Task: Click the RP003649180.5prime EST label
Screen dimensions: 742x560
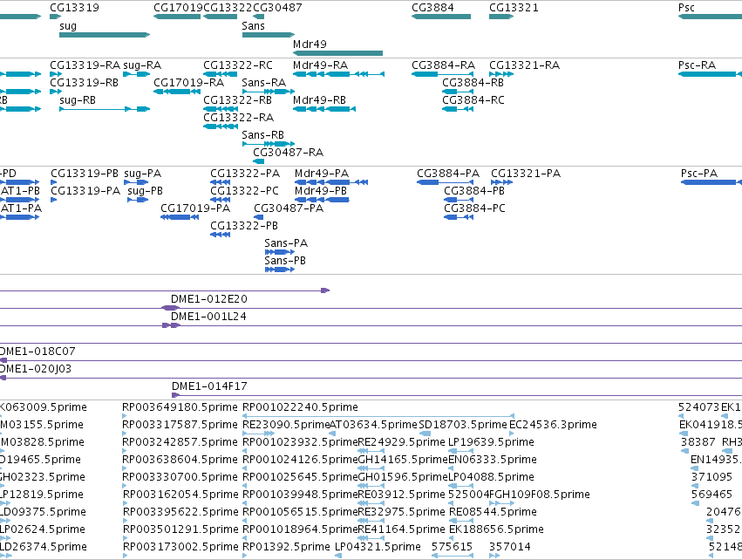Action: click(180, 407)
